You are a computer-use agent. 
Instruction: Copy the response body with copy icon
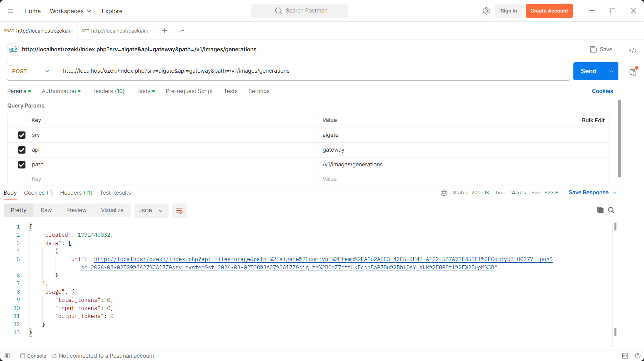coord(600,210)
